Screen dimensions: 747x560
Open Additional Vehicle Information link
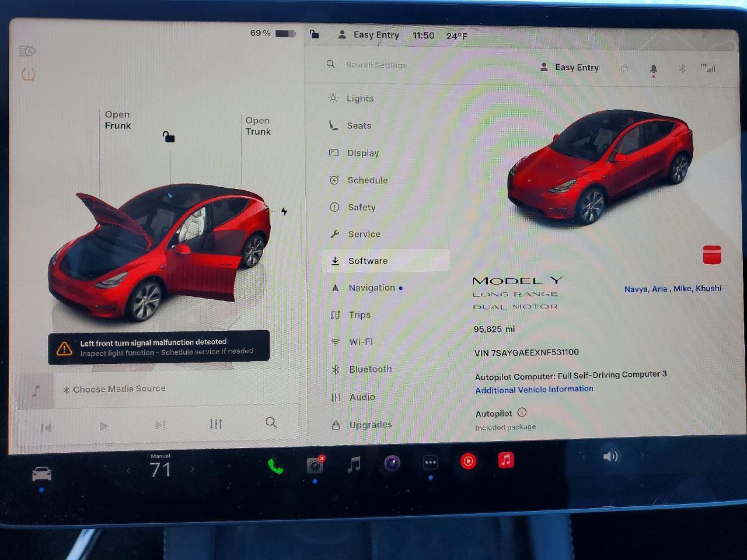point(534,390)
